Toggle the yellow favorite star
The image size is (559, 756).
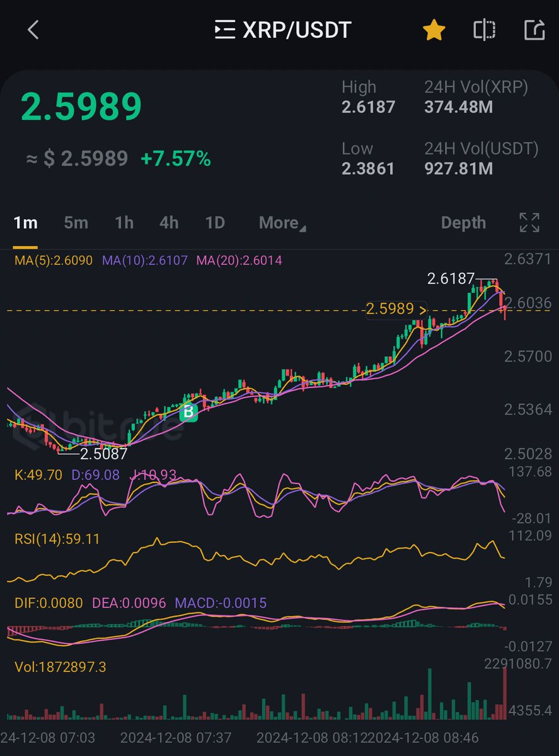click(434, 30)
